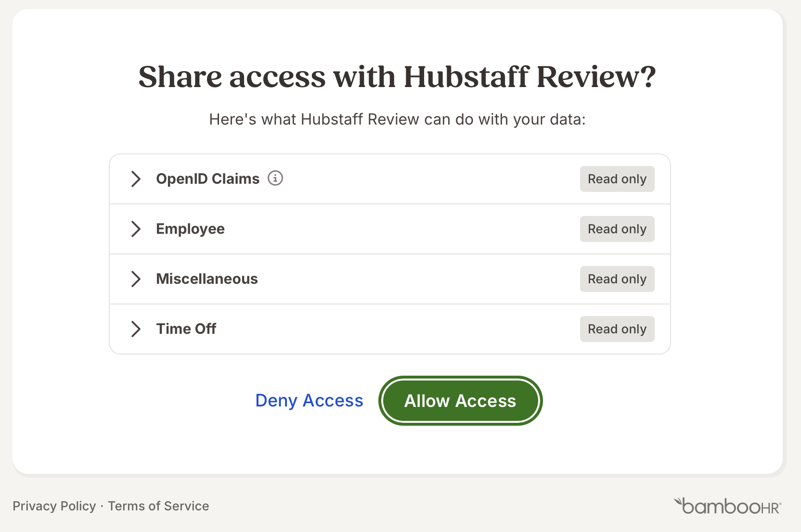Click Read only badge for Time Off
Image resolution: width=801 pixels, height=532 pixels.
click(617, 329)
